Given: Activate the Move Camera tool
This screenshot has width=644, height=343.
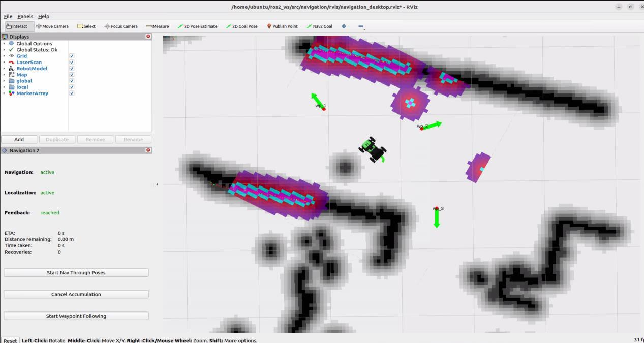Looking at the screenshot, I should pos(52,26).
